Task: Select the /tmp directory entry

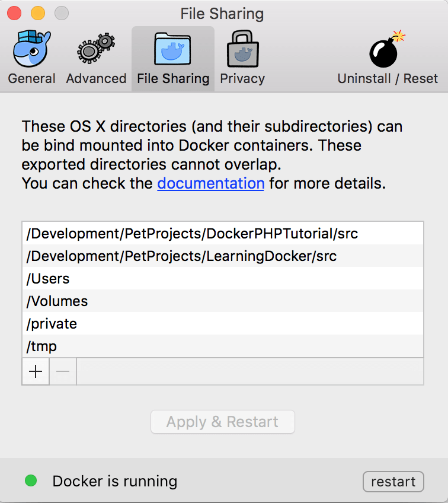Action: click(223, 346)
